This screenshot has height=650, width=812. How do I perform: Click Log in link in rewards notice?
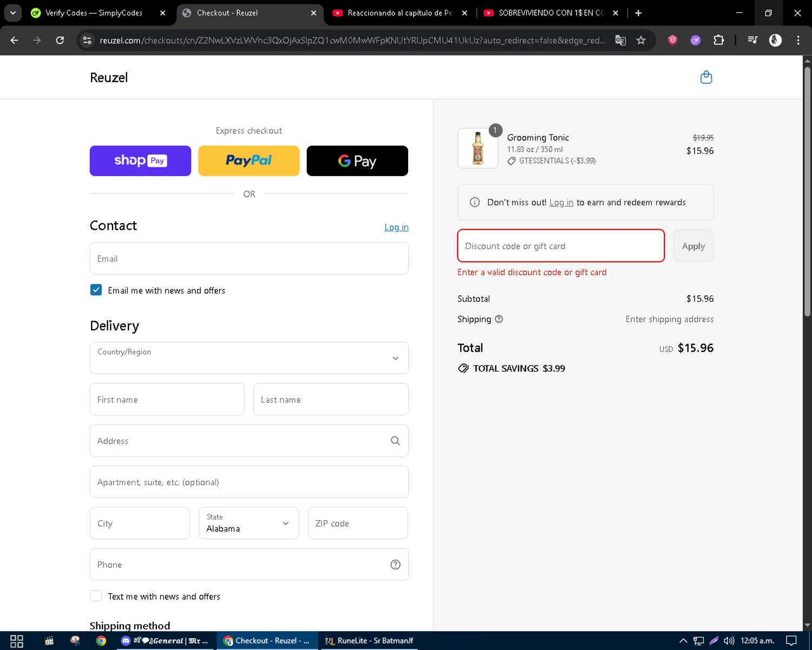point(561,203)
